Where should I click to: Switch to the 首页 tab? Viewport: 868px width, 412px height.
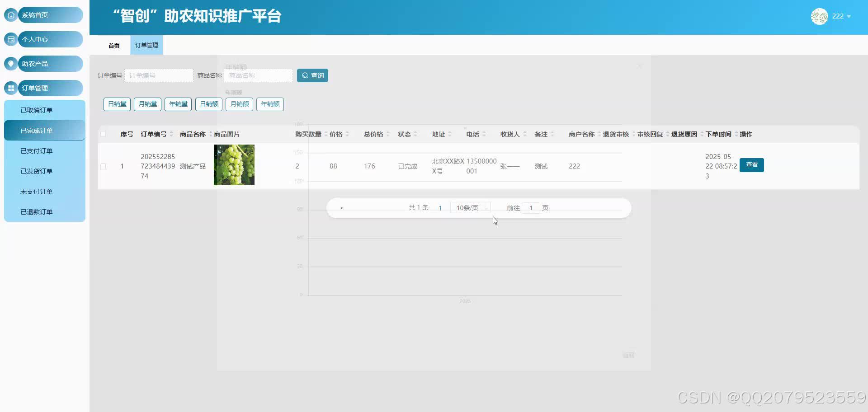tap(114, 45)
